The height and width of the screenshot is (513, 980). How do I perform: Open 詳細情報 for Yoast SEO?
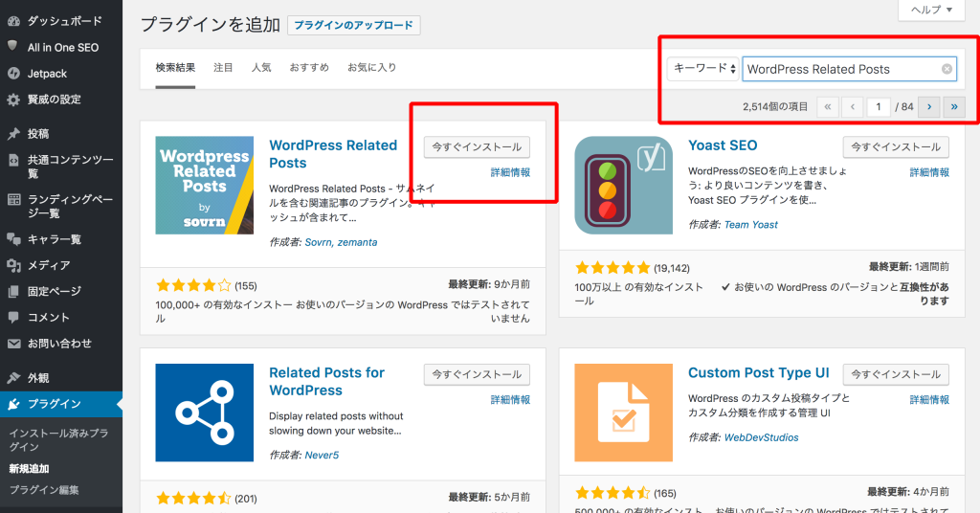[x=929, y=172]
